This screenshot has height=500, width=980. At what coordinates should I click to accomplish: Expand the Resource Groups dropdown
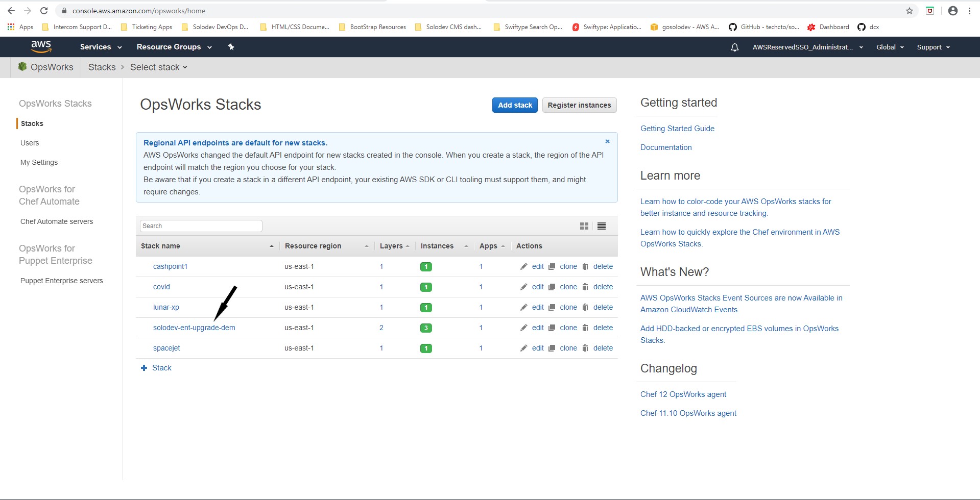coord(174,47)
